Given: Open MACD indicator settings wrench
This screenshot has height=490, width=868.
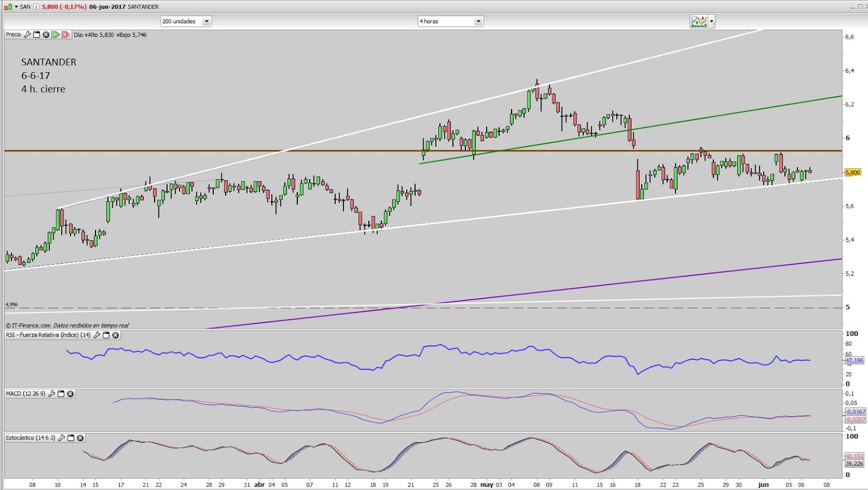Looking at the screenshot, I should tap(52, 394).
